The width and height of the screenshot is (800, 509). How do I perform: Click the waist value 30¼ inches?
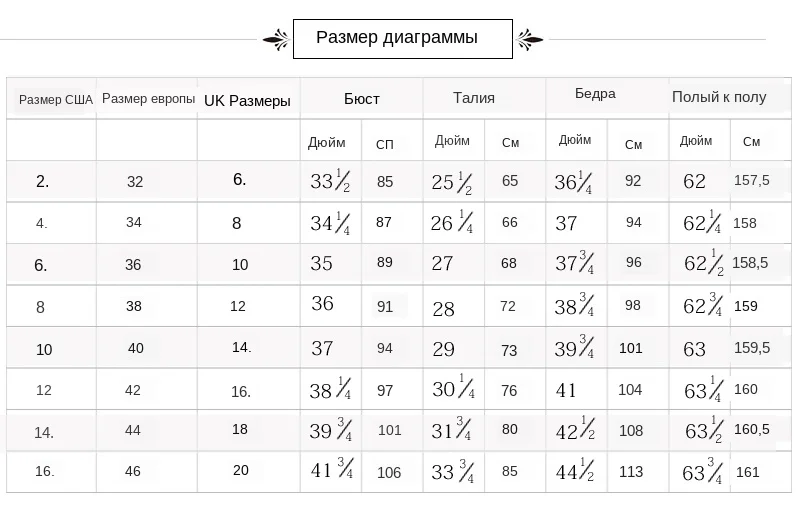tap(453, 387)
